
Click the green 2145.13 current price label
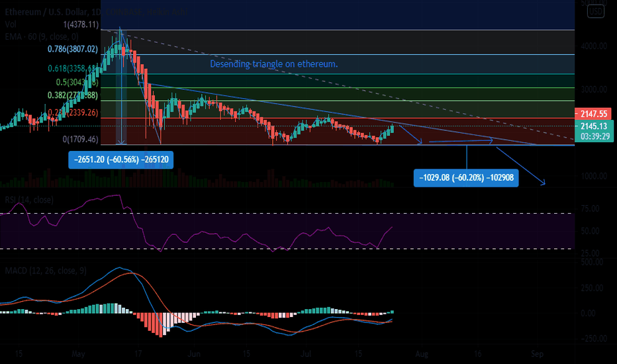pos(593,126)
